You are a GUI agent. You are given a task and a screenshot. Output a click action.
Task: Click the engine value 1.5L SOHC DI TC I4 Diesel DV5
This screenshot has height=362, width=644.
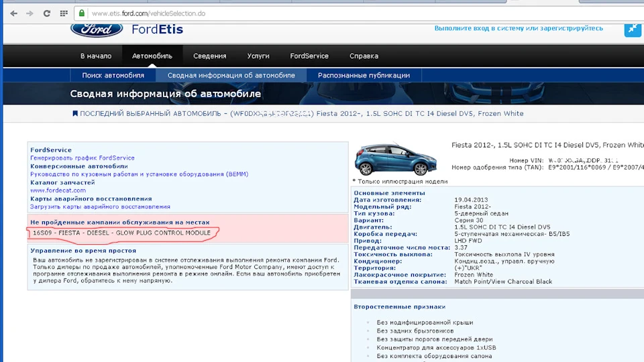click(502, 227)
